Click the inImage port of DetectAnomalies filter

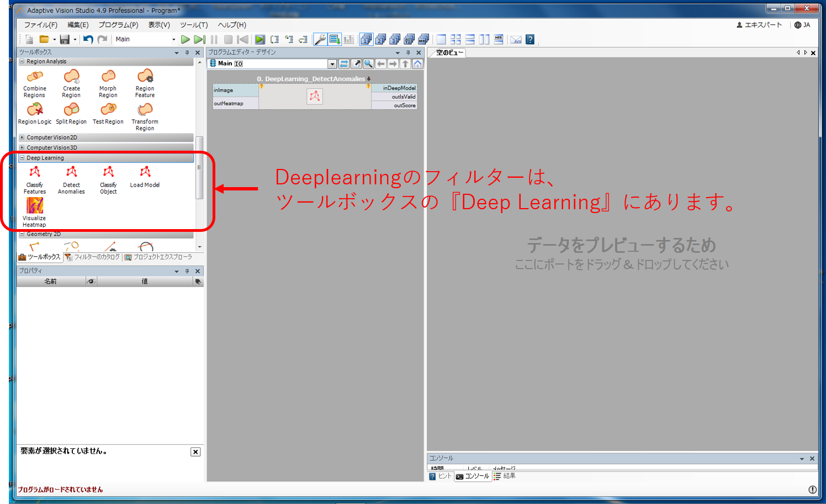[x=236, y=90]
